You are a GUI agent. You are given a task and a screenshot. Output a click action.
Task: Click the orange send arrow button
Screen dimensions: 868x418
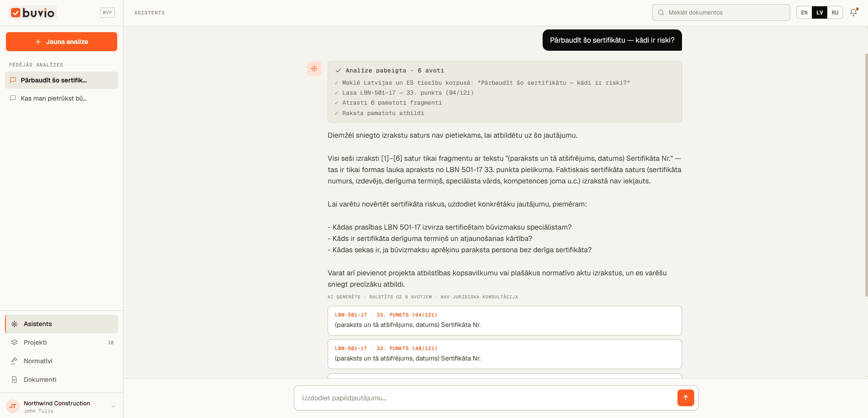coord(686,398)
